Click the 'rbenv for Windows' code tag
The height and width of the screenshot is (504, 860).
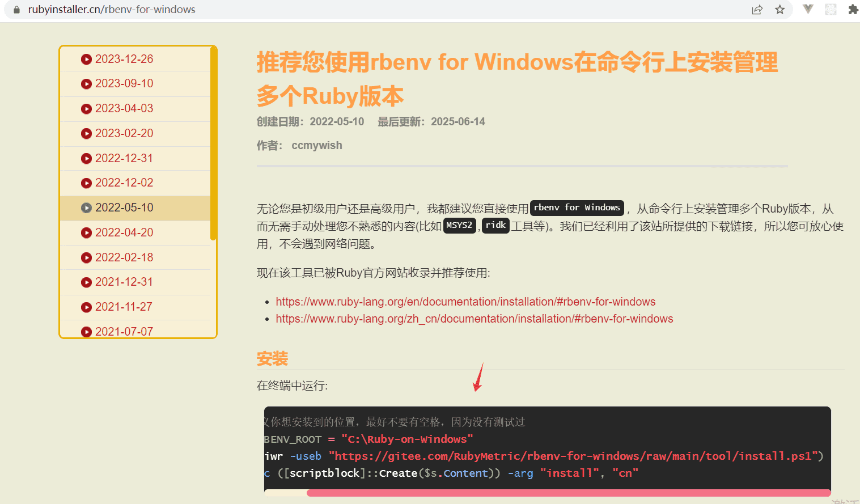pos(577,208)
